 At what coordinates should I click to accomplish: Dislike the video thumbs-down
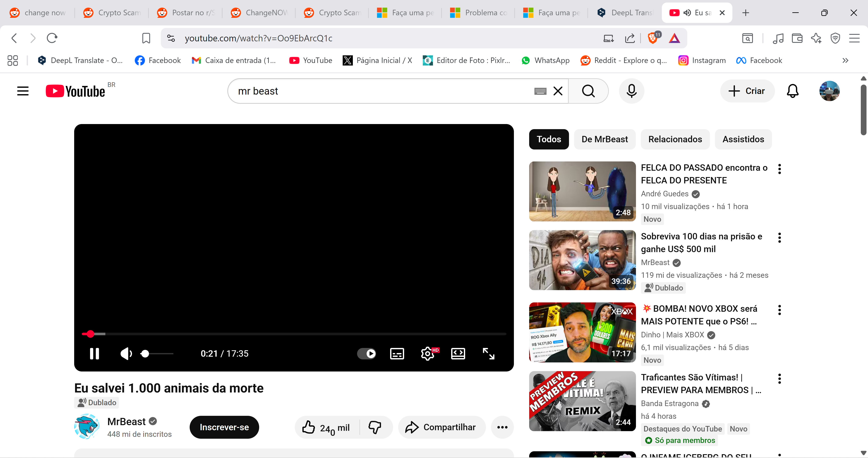pos(375,427)
